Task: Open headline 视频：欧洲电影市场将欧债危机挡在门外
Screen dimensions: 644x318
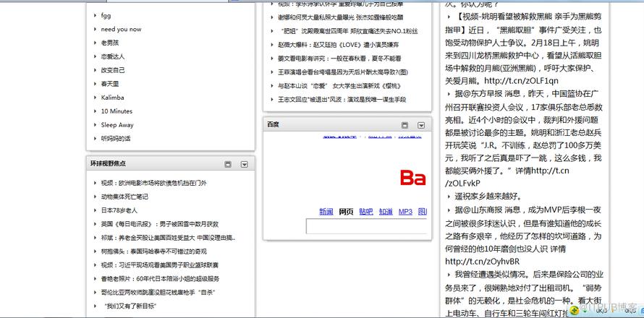Action: 153,183
